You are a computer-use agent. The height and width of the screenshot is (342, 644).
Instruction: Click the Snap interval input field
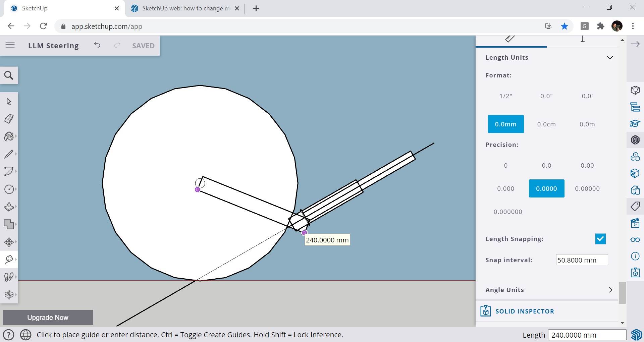click(x=582, y=260)
